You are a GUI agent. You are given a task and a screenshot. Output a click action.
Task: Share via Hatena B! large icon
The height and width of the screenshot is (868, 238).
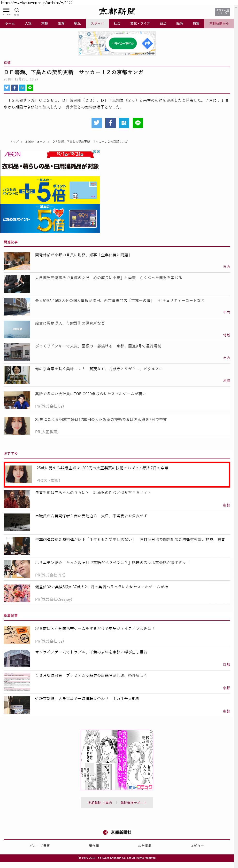pyautogui.click(x=124, y=123)
